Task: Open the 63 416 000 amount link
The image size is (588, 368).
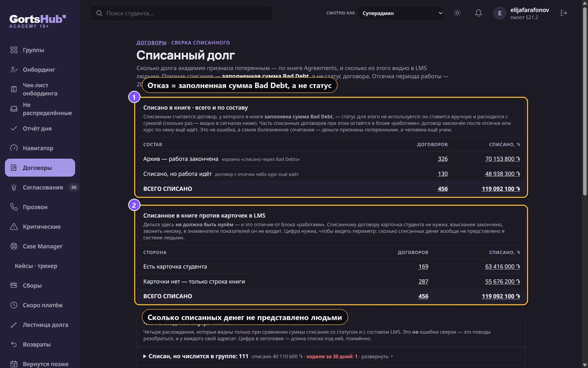Action: point(502,266)
